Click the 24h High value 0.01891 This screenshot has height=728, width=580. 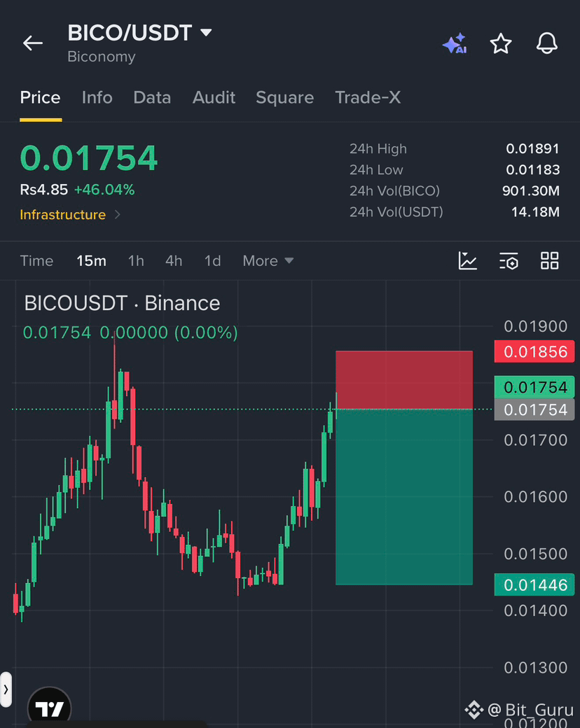(x=532, y=148)
